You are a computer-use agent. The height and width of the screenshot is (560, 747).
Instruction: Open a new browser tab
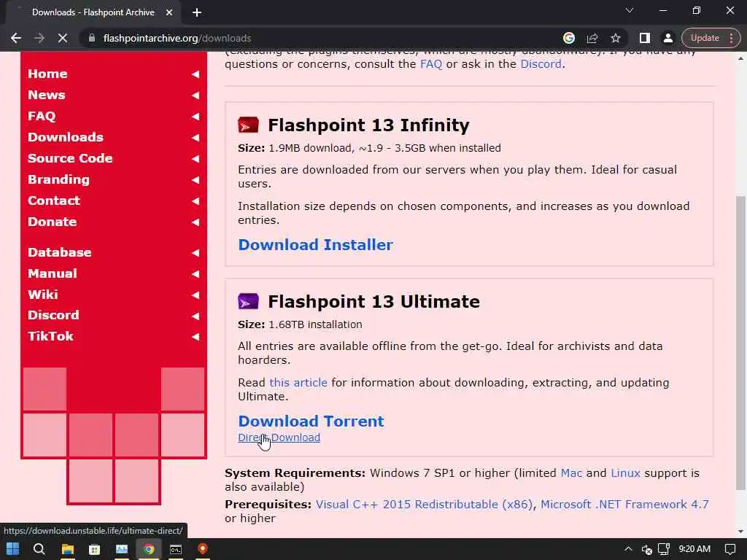[197, 12]
